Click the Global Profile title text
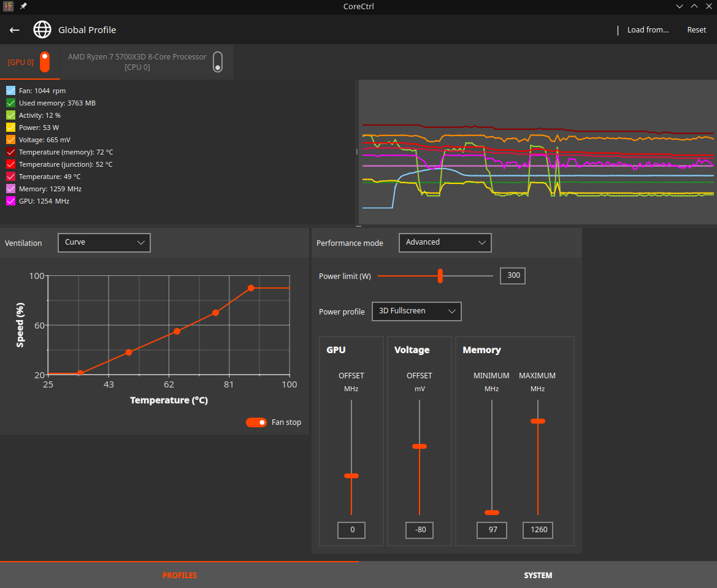The image size is (717, 588). [87, 30]
